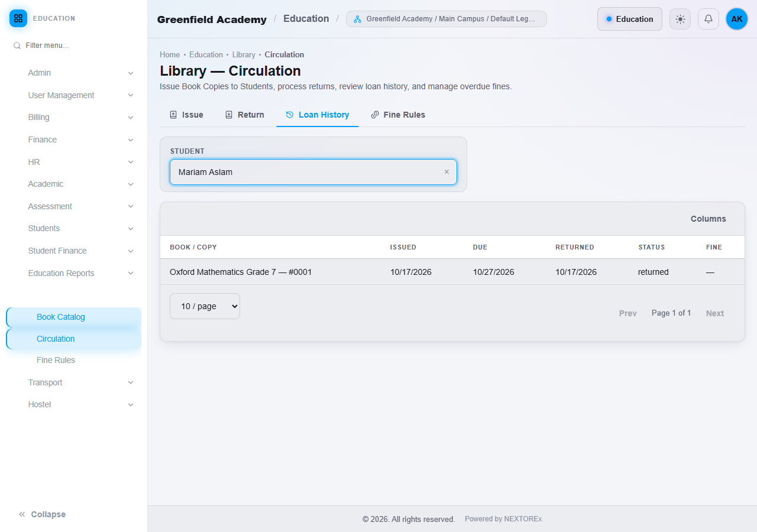
Task: Click the search icon beside Filter menu
Action: pyautogui.click(x=17, y=46)
